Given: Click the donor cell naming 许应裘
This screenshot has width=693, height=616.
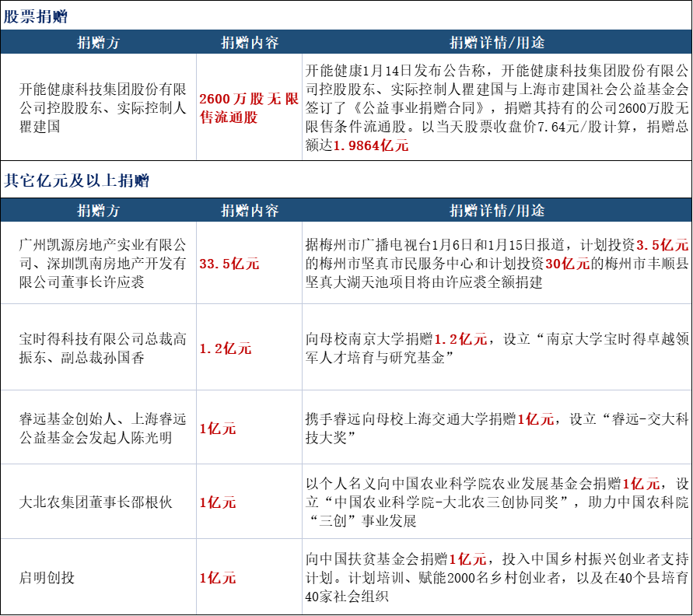Looking at the screenshot, I should tap(98, 264).
